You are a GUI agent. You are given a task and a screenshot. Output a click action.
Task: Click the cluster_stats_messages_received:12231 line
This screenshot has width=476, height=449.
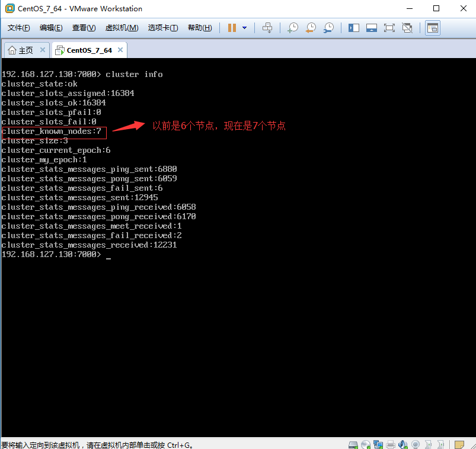tap(90, 245)
